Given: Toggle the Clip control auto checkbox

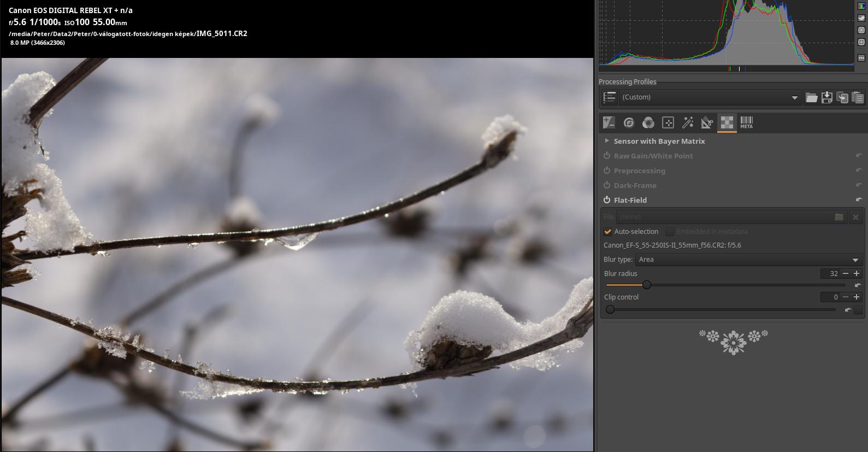Looking at the screenshot, I should point(858,310).
